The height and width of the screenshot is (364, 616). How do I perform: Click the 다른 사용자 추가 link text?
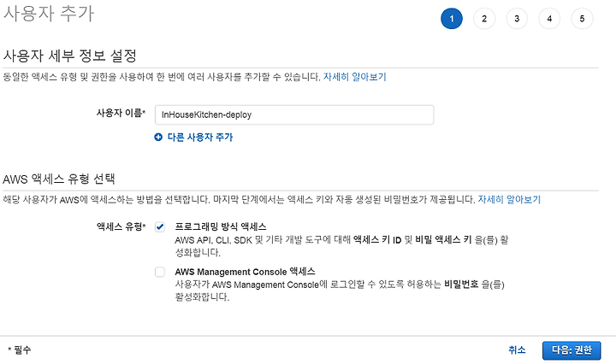200,137
